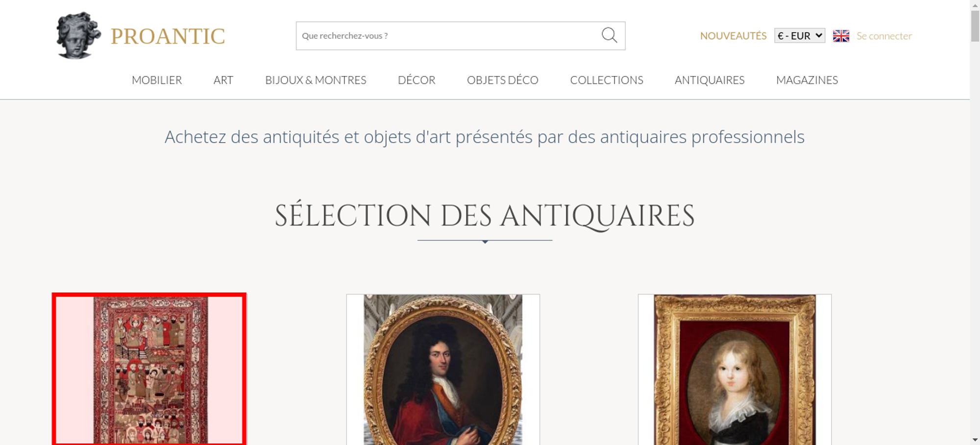Click the Proantic cherub head logo
This screenshot has height=445, width=980.
pos(78,35)
